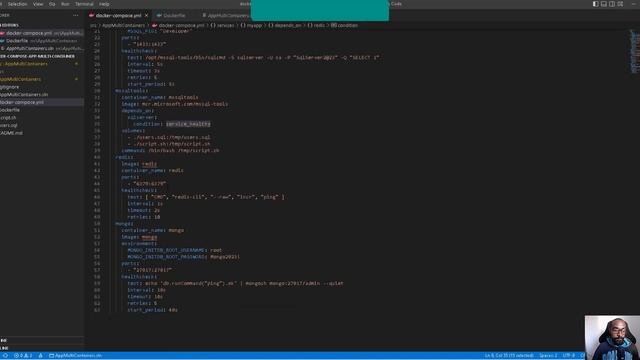Click the Ln Col cursor position status
The height and width of the screenshot is (360, 640).
(x=509, y=356)
